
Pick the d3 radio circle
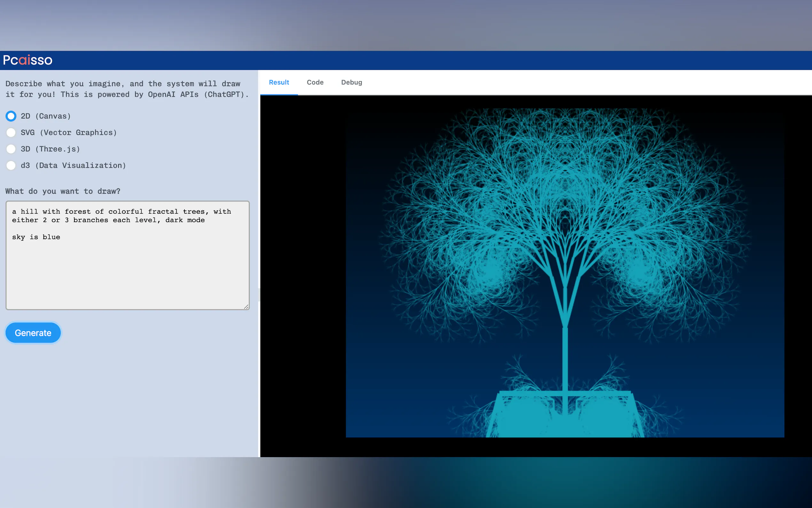11,165
